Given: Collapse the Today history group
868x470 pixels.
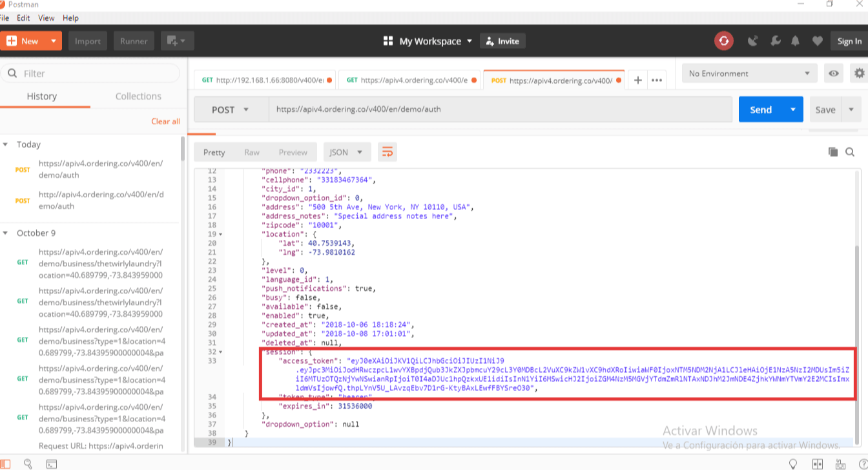Looking at the screenshot, I should [x=5, y=144].
